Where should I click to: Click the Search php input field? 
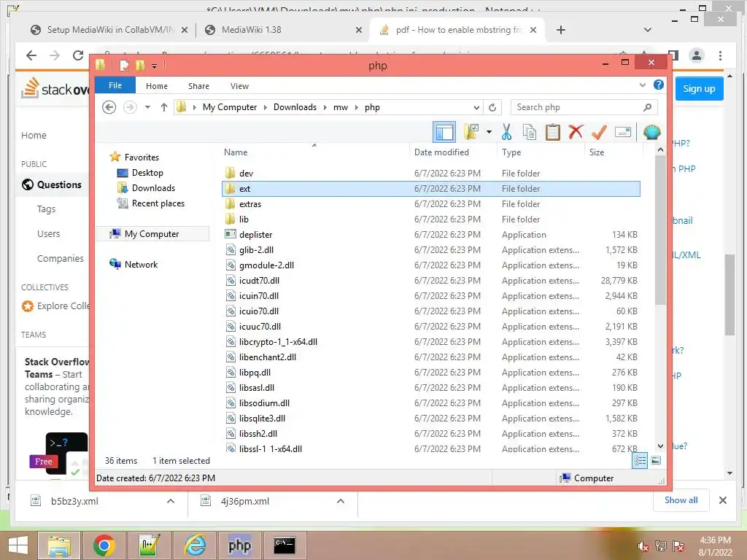click(584, 107)
